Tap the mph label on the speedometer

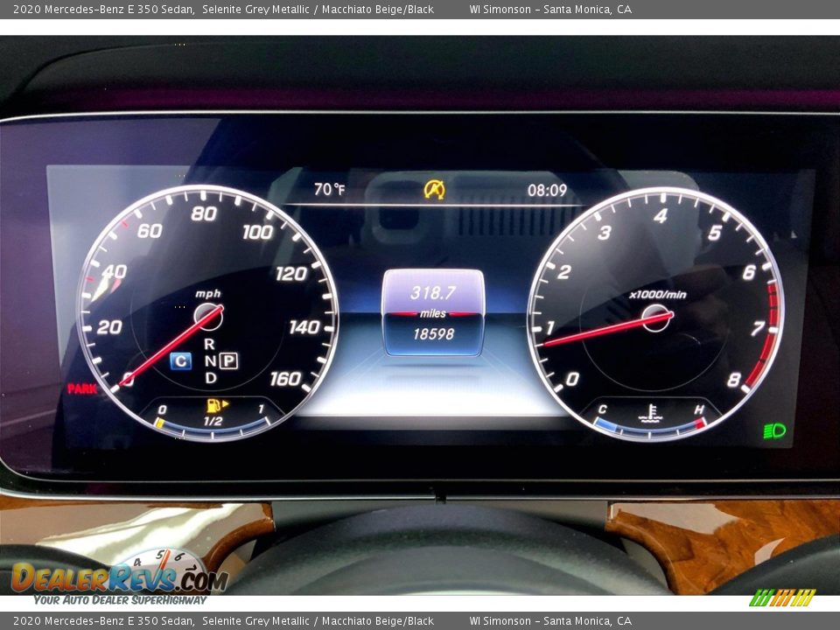(208, 294)
